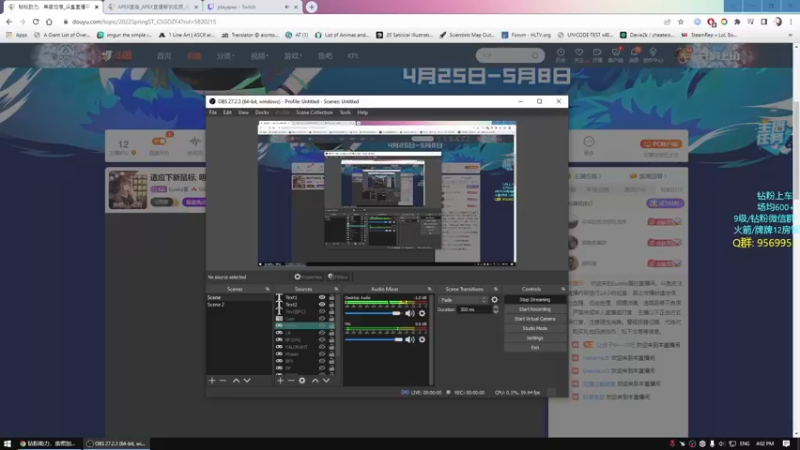800x450 pixels.
Task: Click the transition Duration input field
Action: click(x=474, y=310)
